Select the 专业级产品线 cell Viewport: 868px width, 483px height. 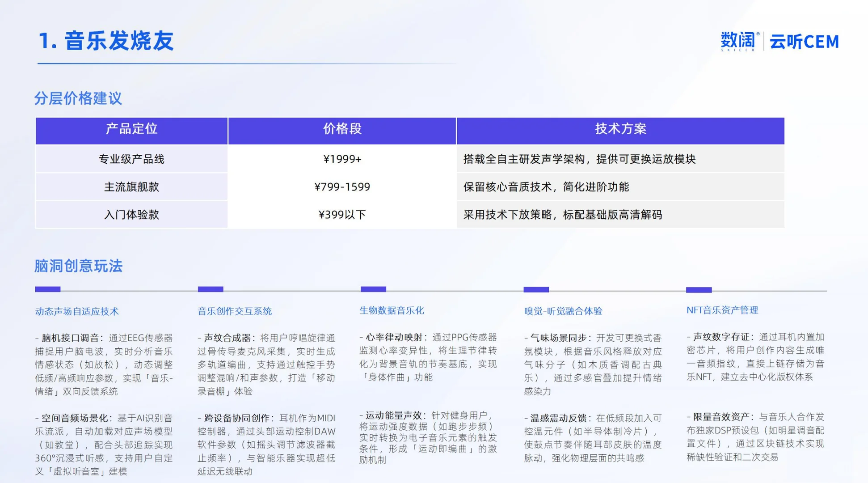pos(131,159)
